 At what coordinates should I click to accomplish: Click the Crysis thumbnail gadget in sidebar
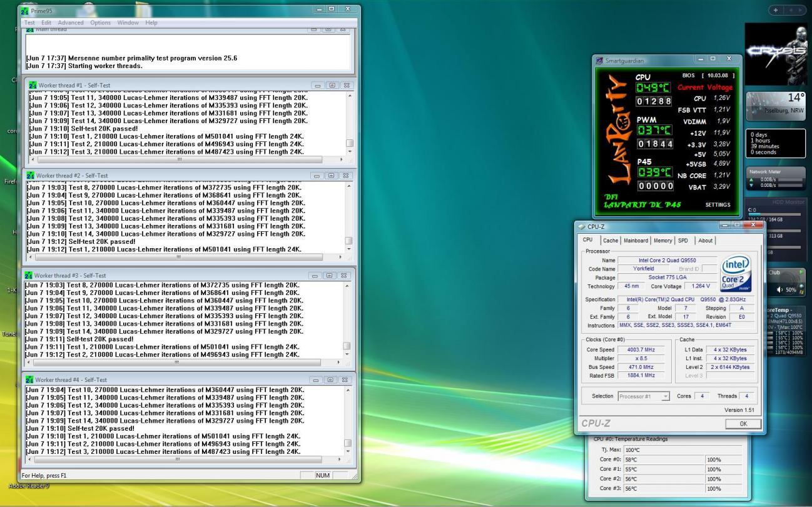[775, 55]
